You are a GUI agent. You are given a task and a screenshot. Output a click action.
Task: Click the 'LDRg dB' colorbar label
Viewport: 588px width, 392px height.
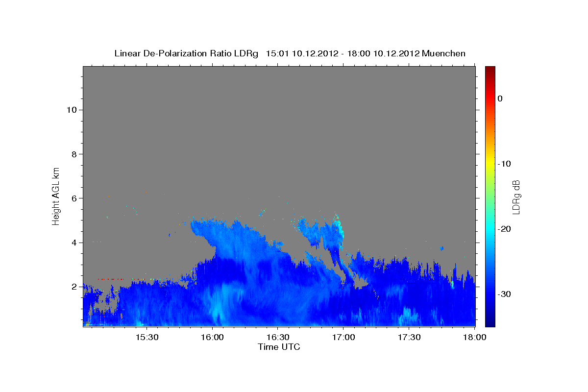pyautogui.click(x=516, y=196)
